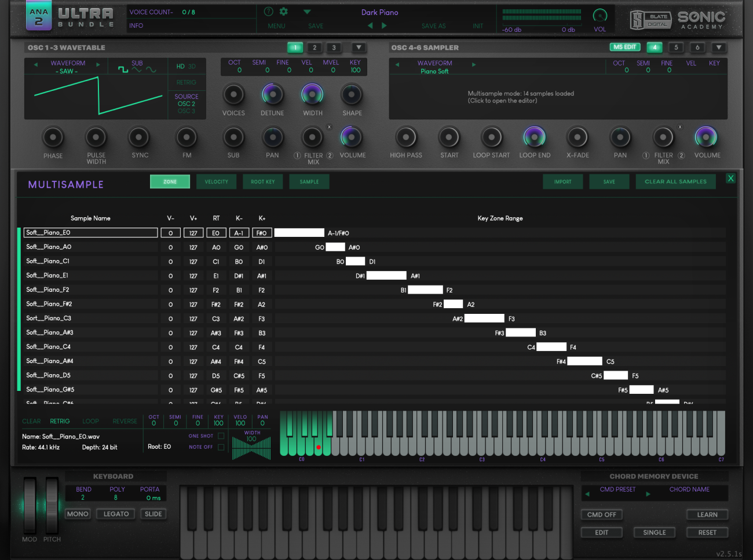
Task: Expand the OSC 4-6 dropdown arrow
Action: pyautogui.click(x=719, y=47)
